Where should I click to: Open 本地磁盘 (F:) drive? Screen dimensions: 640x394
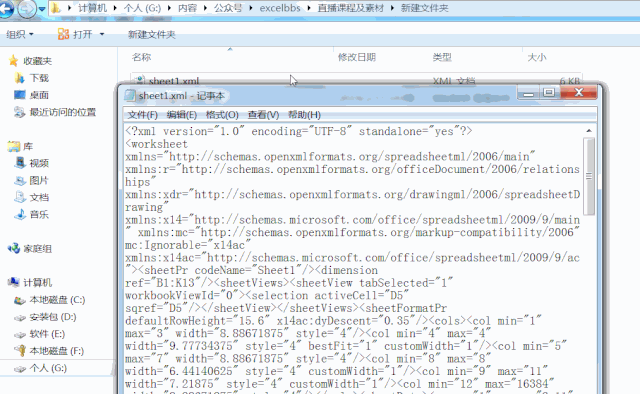coord(56,351)
